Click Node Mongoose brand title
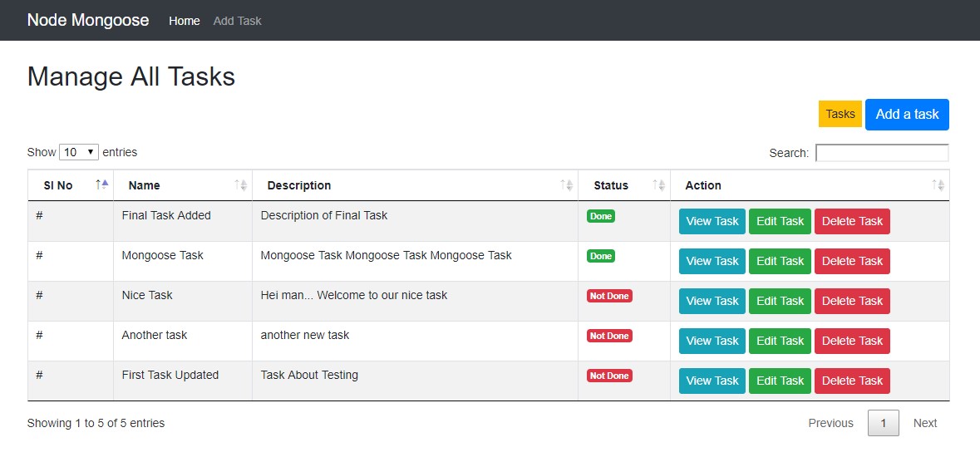This screenshot has height=462, width=980. pyautogui.click(x=88, y=21)
